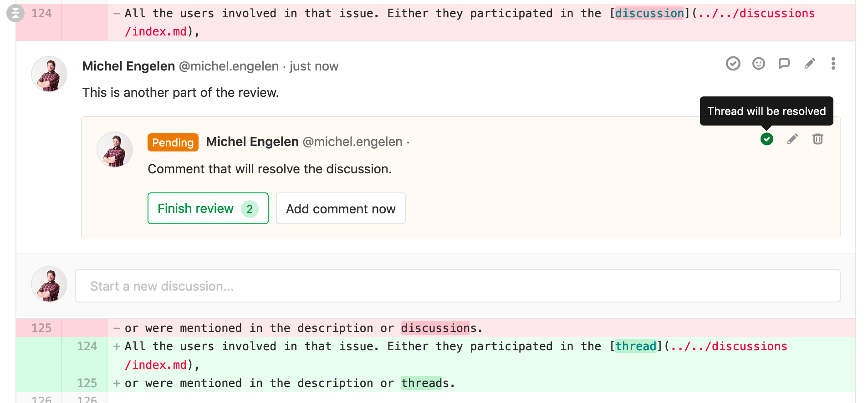Image resolution: width=868 pixels, height=403 pixels.
Task: Click the avatar inside the pending comment
Action: tap(115, 150)
